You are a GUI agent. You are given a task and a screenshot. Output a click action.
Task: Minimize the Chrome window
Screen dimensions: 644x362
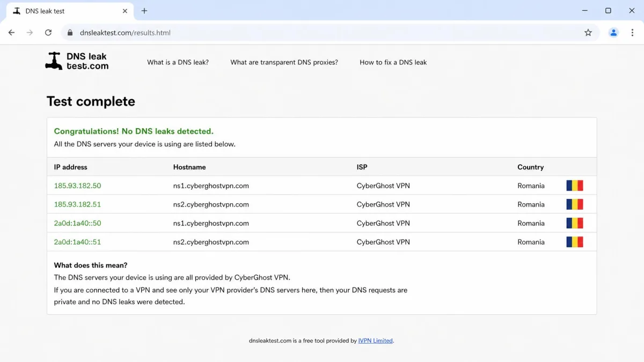(x=584, y=11)
